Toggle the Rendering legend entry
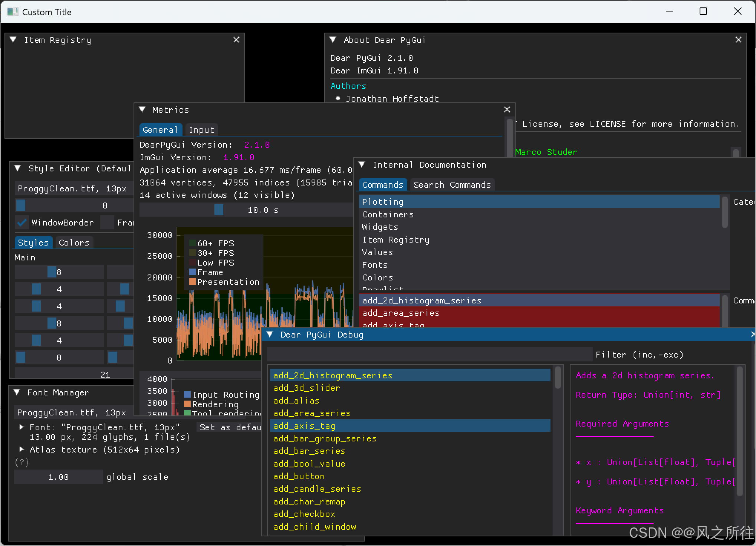Viewport: 756px width, 546px height. [x=211, y=404]
